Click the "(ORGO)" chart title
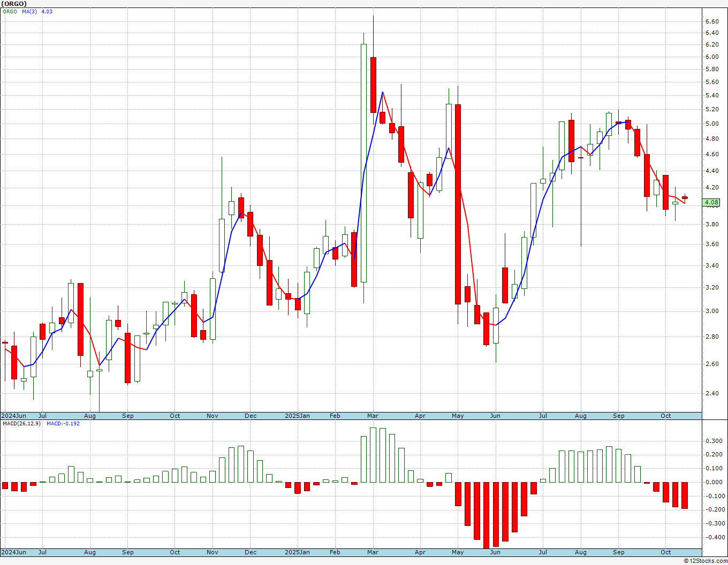The height and width of the screenshot is (565, 728). pos(14,4)
